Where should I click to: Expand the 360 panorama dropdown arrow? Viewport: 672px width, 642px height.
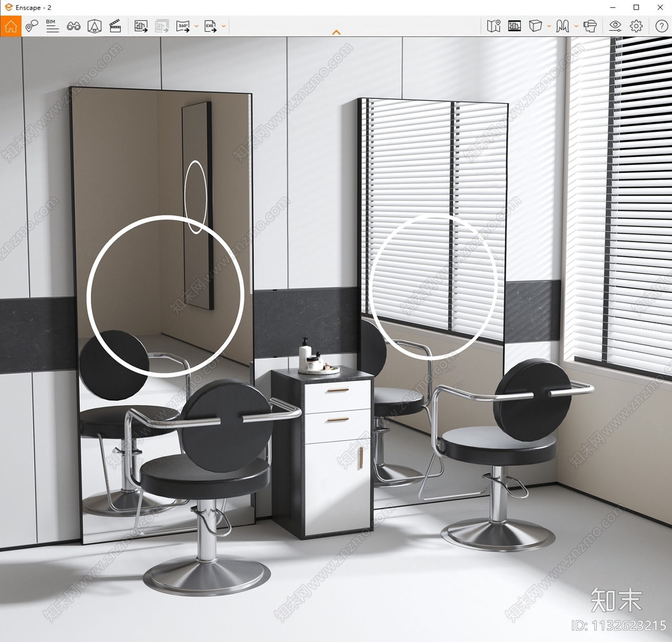(196, 26)
